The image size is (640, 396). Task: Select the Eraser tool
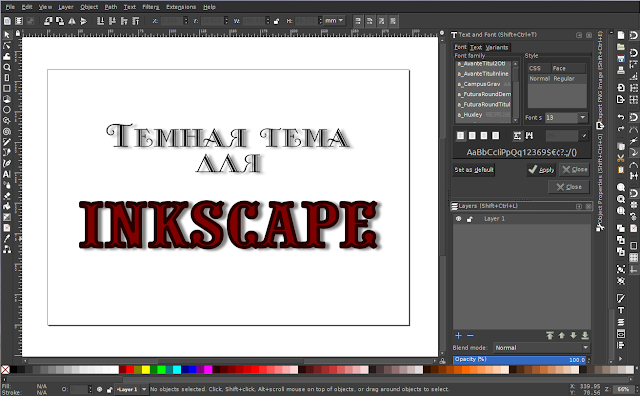pos(7,196)
